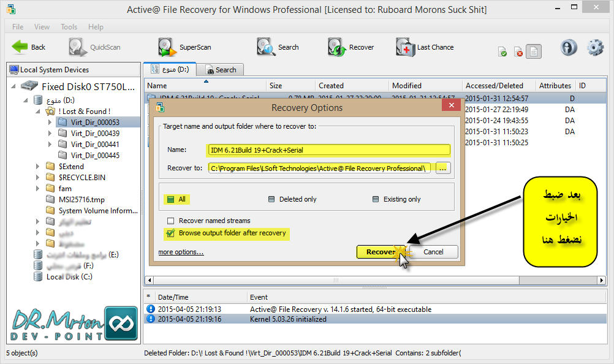Click the green check document icon
This screenshot has width=614, height=364.
(x=502, y=51)
